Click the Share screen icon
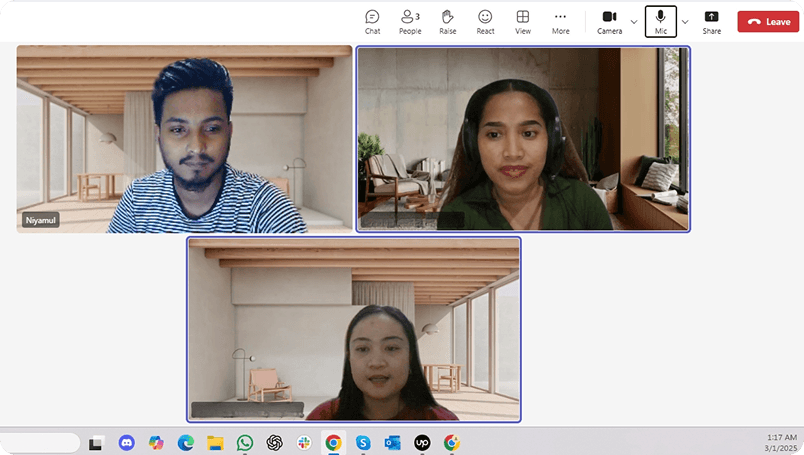The width and height of the screenshot is (804, 455). [x=711, y=21]
